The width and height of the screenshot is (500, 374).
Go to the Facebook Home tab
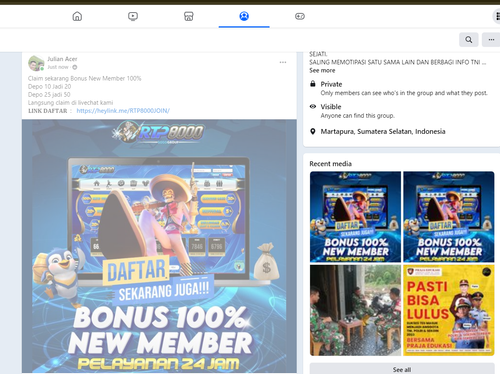pos(77,16)
